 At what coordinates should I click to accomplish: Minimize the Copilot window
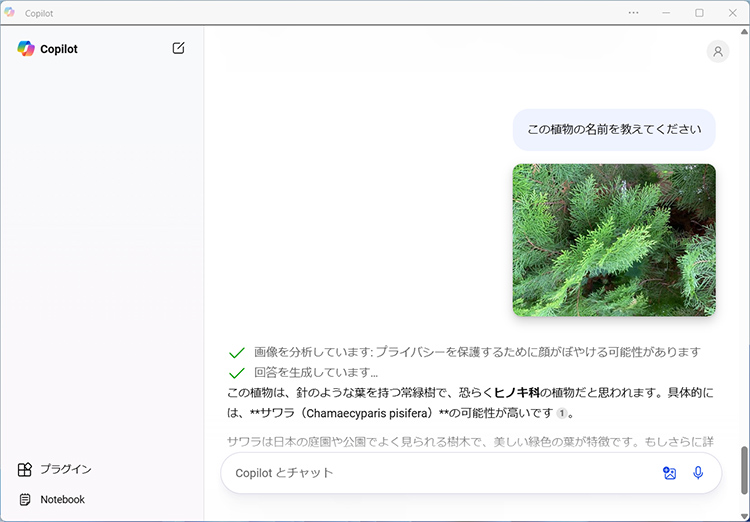pyautogui.click(x=666, y=13)
